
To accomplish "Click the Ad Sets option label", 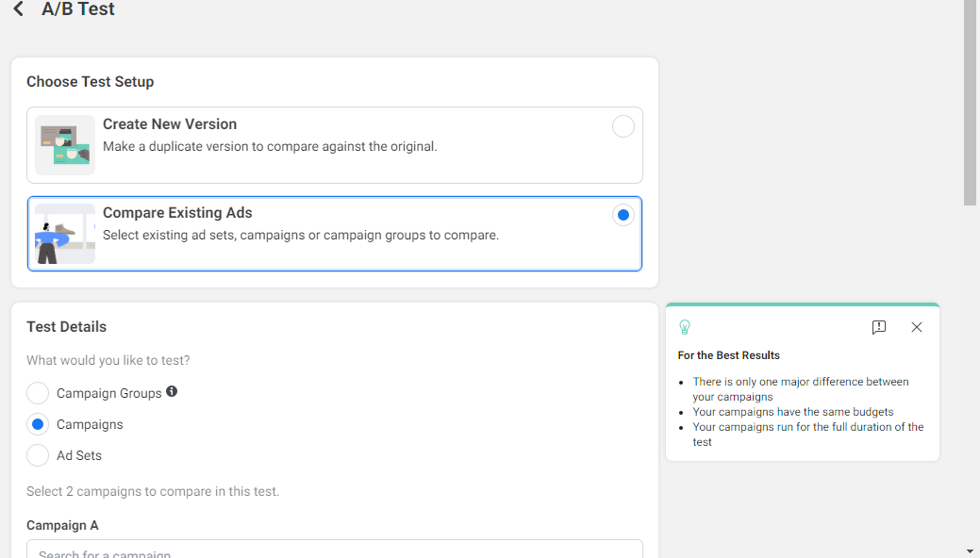I will [79, 455].
